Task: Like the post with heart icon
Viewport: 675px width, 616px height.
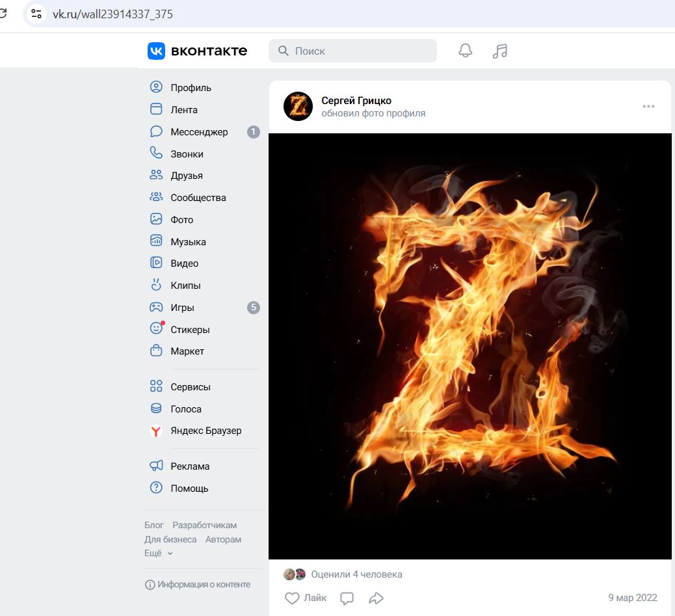Action: 292,598
